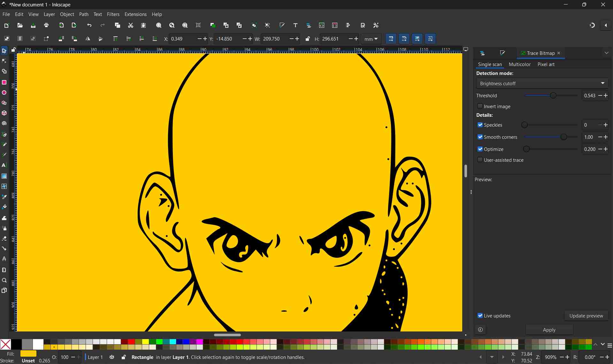The height and width of the screenshot is (364, 613).
Task: Open the Detection mode dropdown
Action: 542,83
